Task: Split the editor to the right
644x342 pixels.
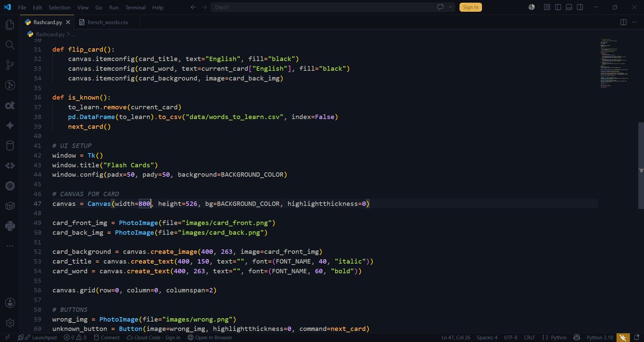Action: [x=624, y=22]
